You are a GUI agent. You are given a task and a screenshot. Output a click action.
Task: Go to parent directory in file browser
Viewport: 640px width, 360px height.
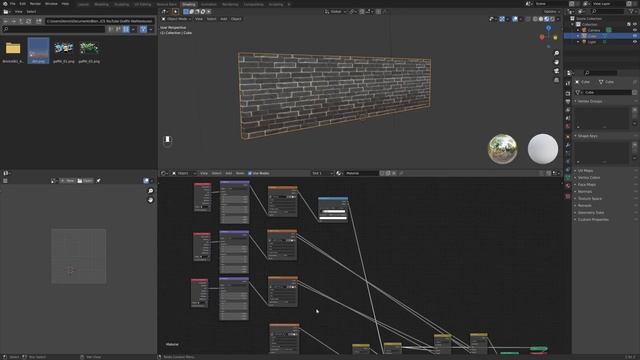click(x=21, y=21)
